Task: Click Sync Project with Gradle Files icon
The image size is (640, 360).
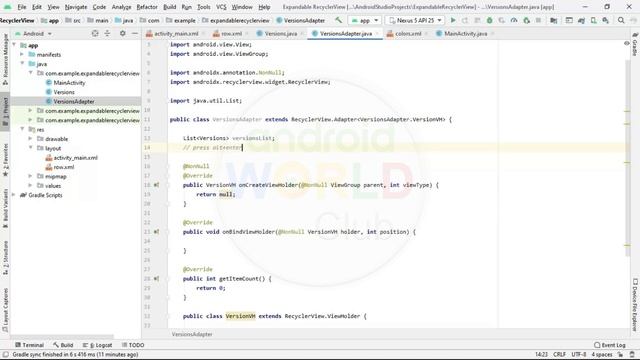Action: click(x=581, y=20)
